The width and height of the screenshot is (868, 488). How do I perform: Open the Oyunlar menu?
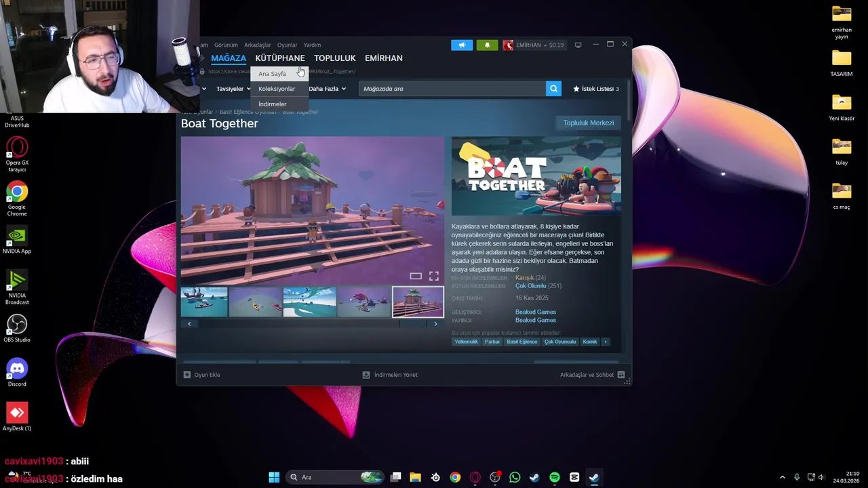[287, 45]
